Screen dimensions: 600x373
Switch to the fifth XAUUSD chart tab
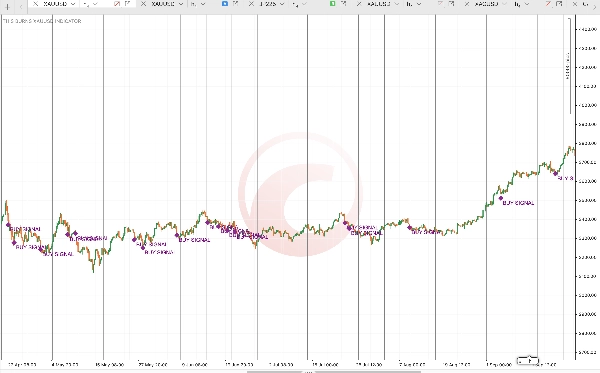point(487,4)
